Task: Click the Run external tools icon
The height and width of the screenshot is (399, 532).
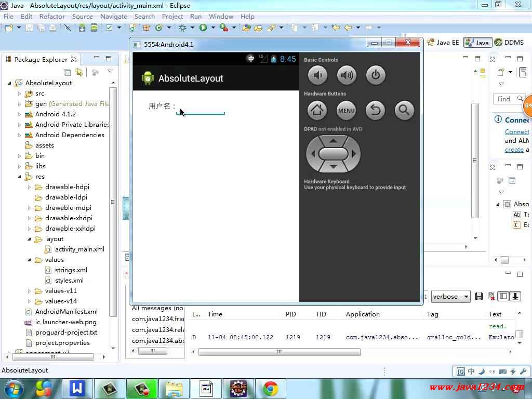Action: point(224,28)
